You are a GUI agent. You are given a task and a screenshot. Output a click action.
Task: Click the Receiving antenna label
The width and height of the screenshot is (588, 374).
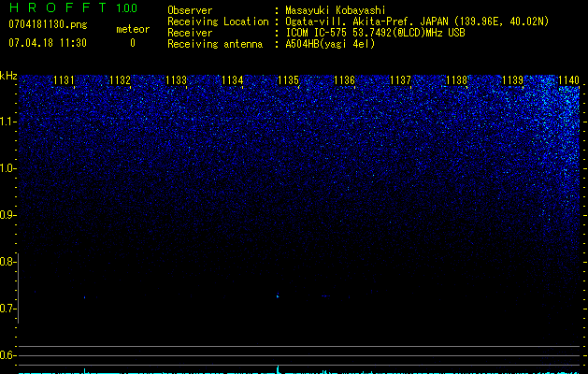click(x=215, y=44)
